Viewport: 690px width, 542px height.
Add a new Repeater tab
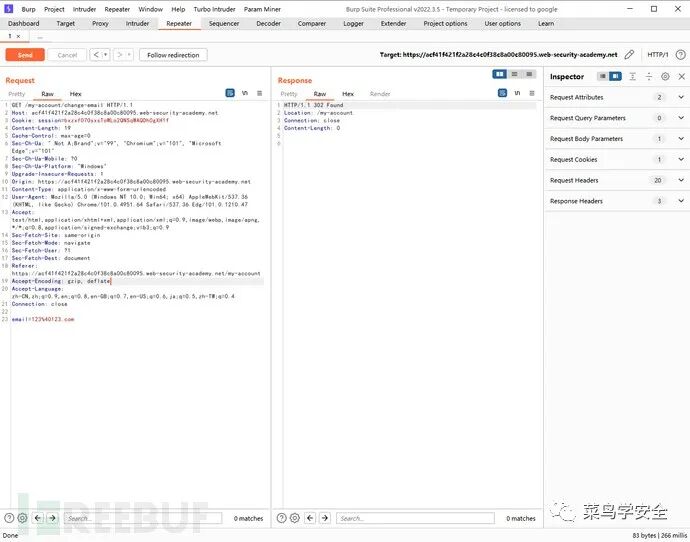40,37
